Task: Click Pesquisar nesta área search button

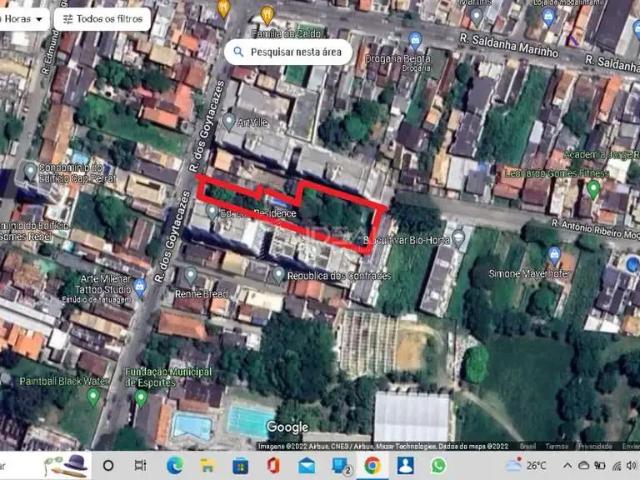Action: 288,50
